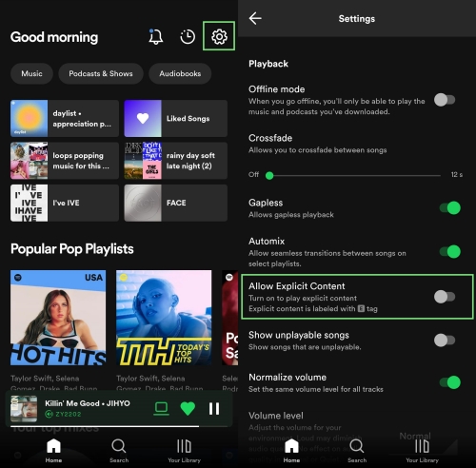Open the Hot Hits USA playlist cover

coord(58,318)
